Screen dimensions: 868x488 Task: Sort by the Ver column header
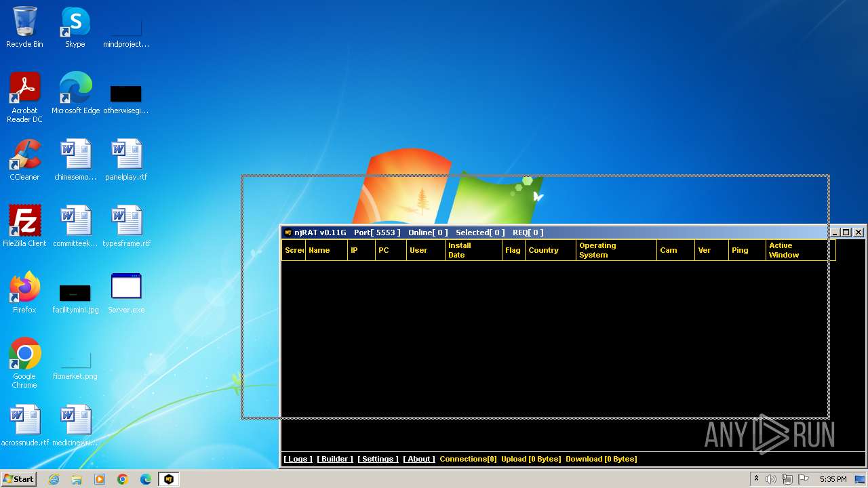click(x=712, y=250)
